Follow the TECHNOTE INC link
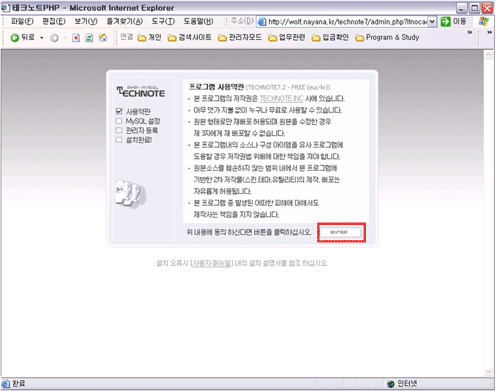 pos(281,99)
